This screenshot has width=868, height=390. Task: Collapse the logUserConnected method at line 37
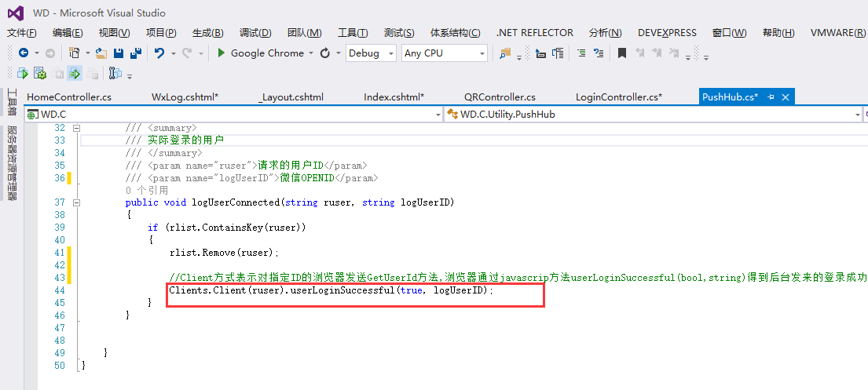pos(77,202)
